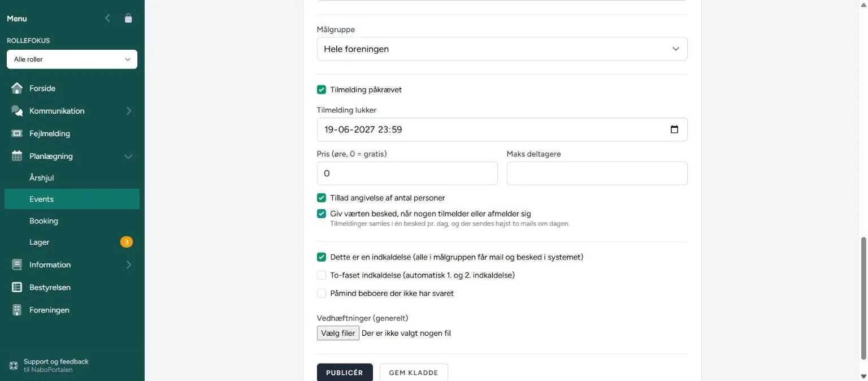Click the PUBLICÉR button
The image size is (868, 381).
pos(345,373)
